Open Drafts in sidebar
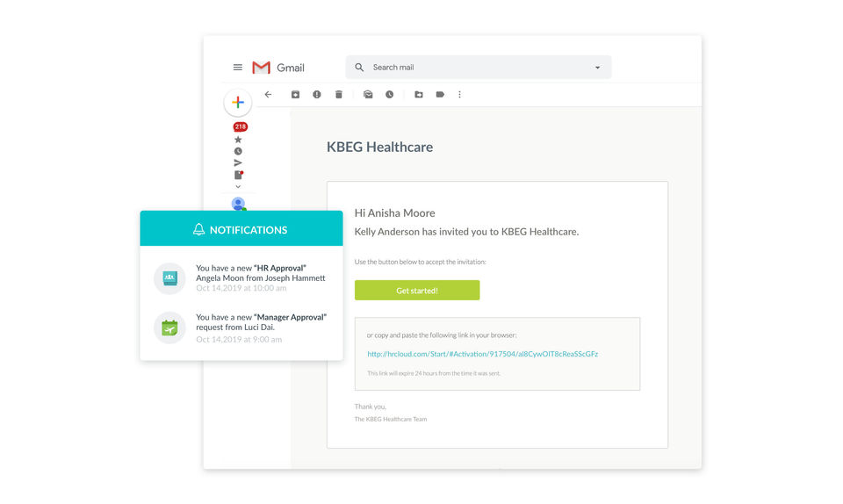The width and height of the screenshot is (843, 504). [x=239, y=175]
